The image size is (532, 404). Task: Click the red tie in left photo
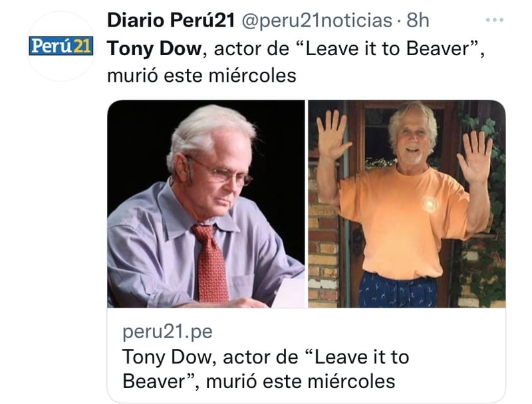point(210,262)
